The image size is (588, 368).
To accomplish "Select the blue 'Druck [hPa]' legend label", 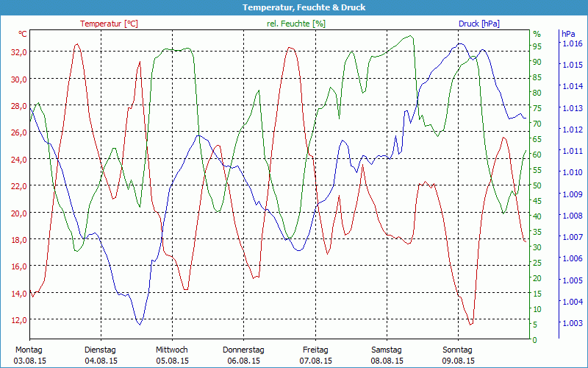I will (x=478, y=24).
